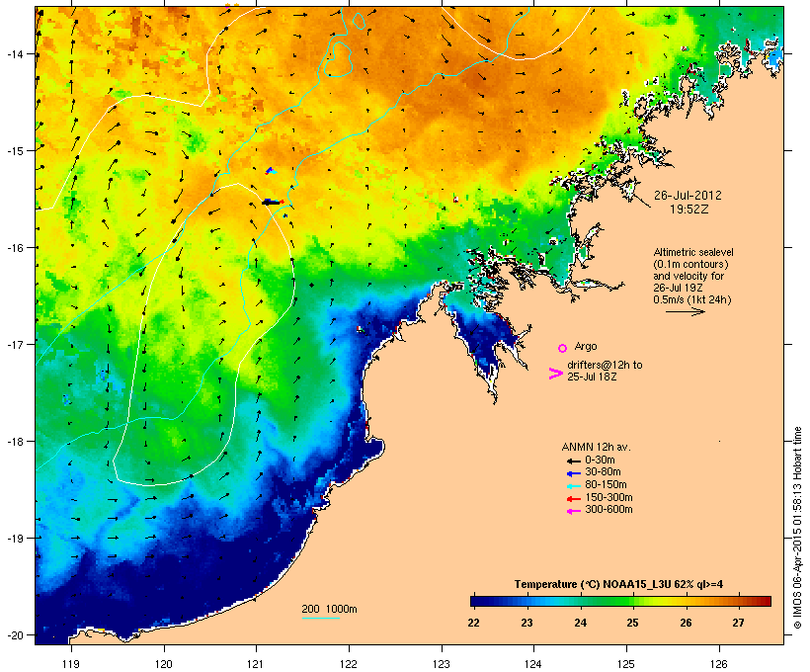The width and height of the screenshot is (810, 672).
Task: Click the '200 1000m' depth contour label
Action: (x=329, y=609)
